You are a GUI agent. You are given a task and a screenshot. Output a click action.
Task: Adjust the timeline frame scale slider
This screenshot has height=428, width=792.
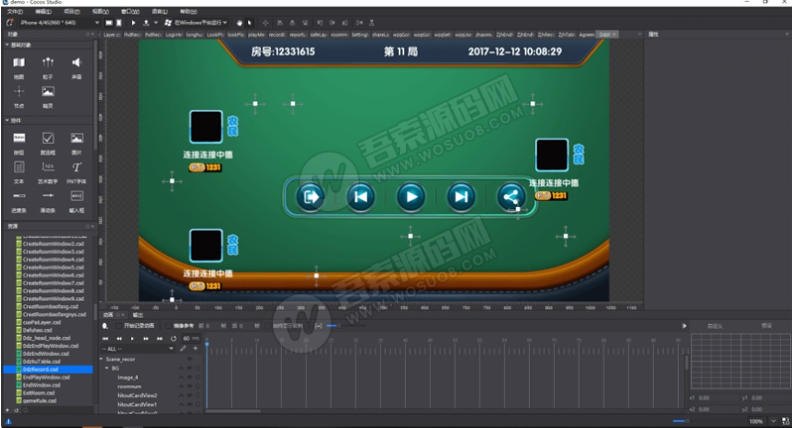[332, 326]
